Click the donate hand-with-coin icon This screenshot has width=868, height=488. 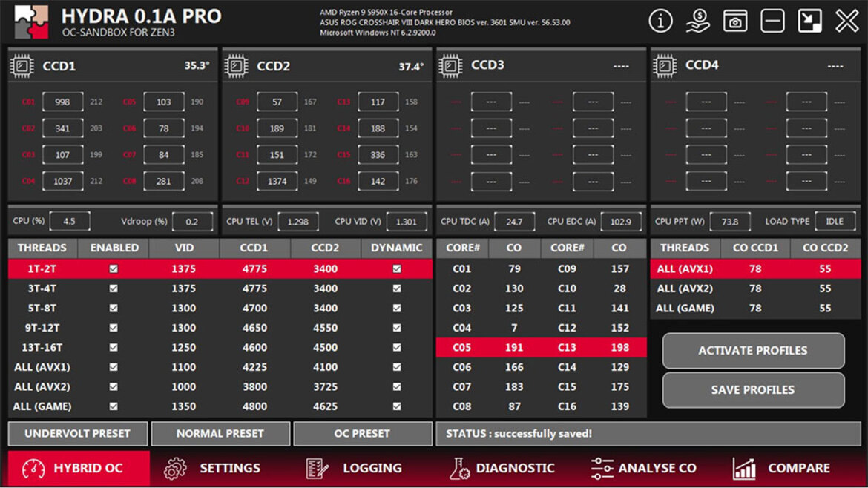[x=698, y=22]
